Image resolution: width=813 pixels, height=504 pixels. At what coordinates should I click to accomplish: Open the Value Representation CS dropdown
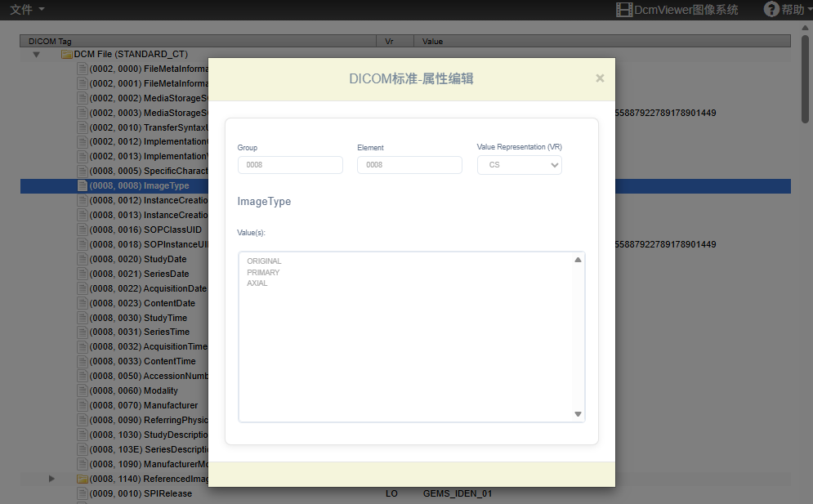click(x=519, y=165)
